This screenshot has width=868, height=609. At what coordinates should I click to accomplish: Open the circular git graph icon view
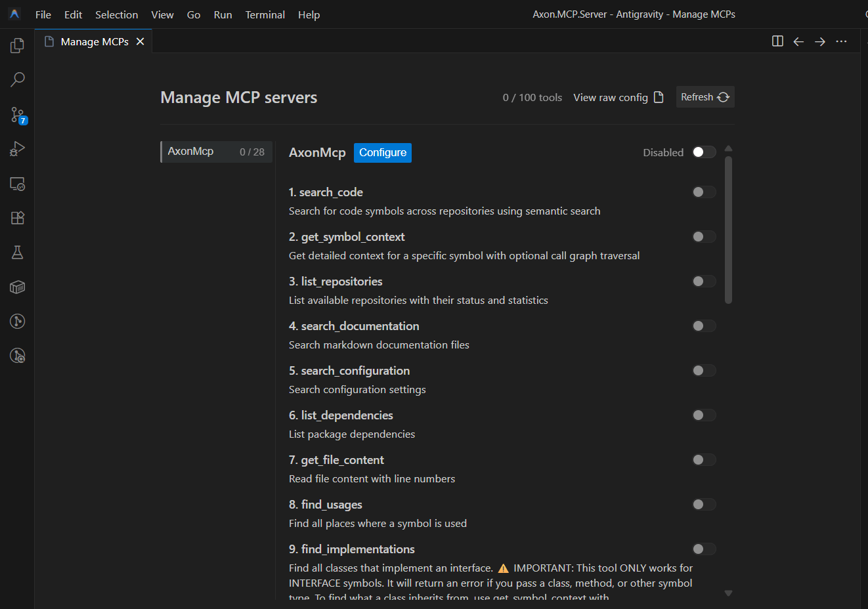click(x=17, y=321)
